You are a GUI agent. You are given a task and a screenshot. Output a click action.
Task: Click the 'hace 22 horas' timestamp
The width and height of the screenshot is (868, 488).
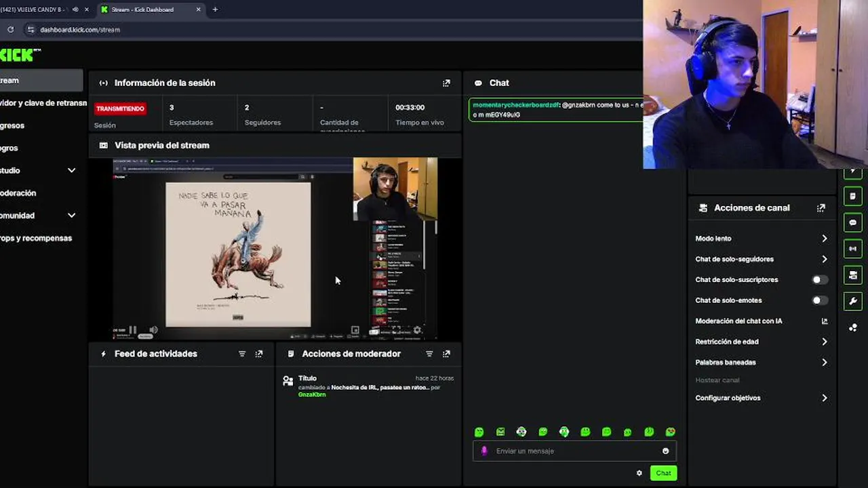click(435, 378)
